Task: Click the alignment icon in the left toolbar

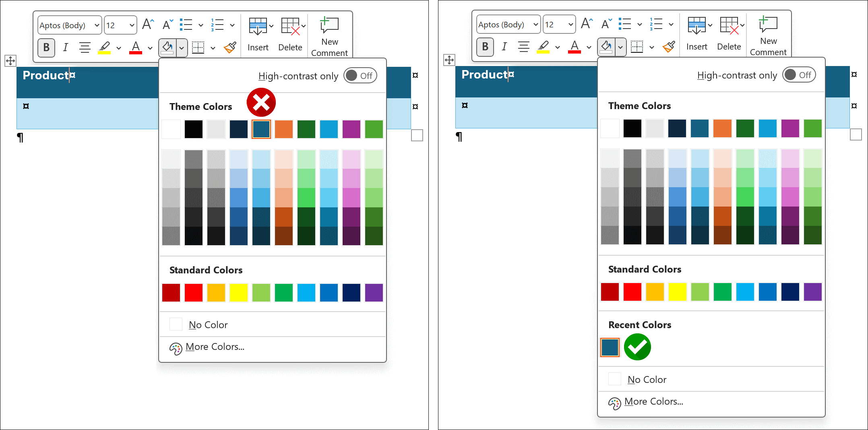Action: click(85, 48)
